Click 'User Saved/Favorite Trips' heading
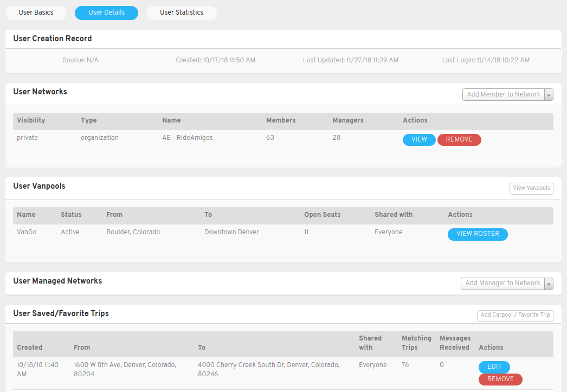 pyautogui.click(x=61, y=313)
